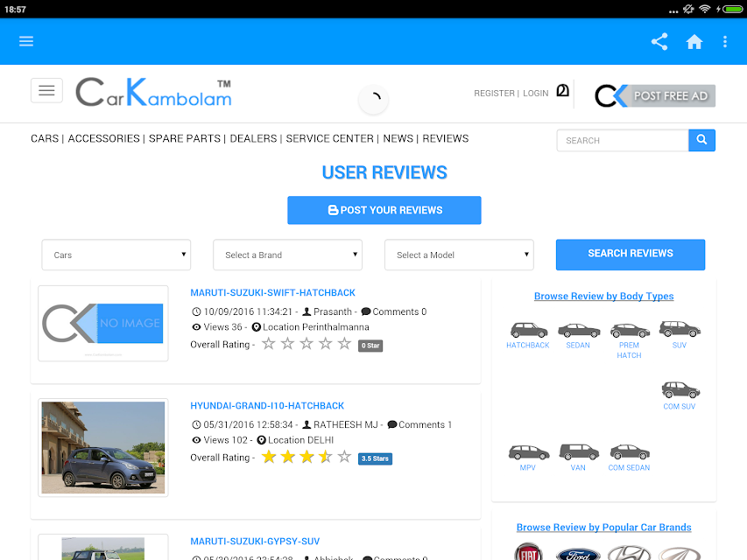Open the CARS menu item
Screen dimensions: 747x560
[x=45, y=138]
